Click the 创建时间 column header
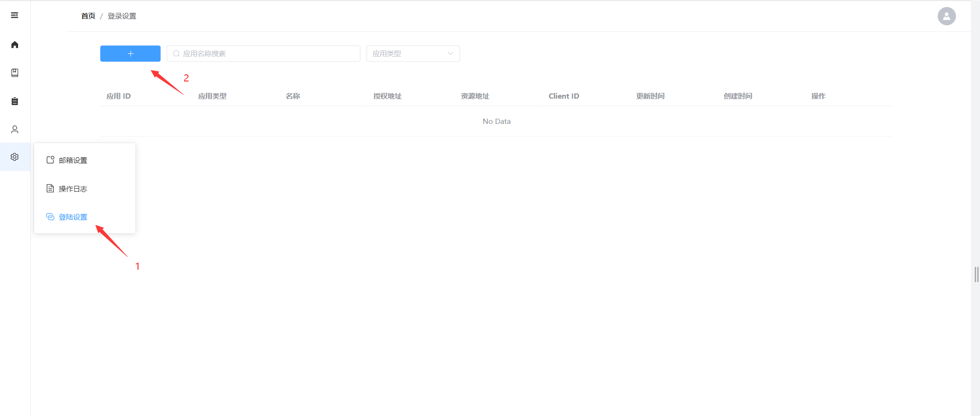 point(738,96)
